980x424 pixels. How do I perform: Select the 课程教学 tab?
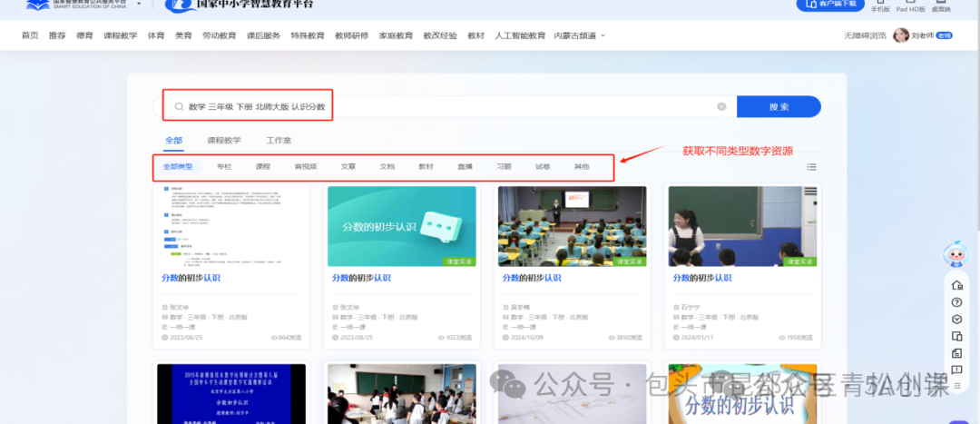224,141
